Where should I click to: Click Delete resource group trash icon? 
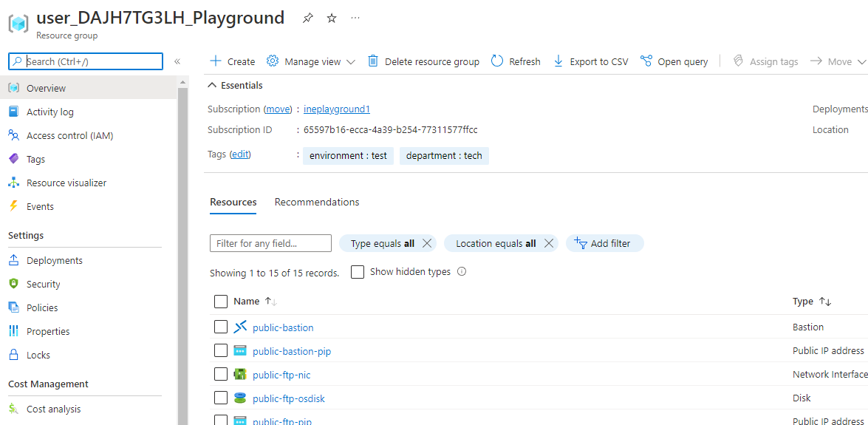[373, 61]
